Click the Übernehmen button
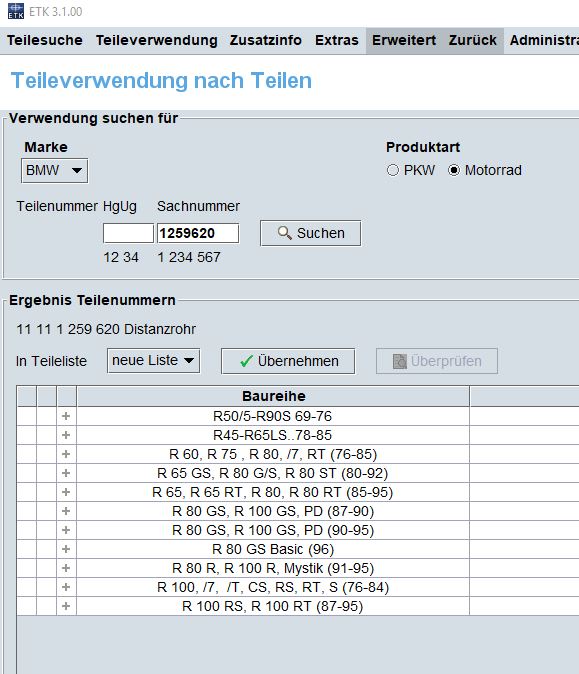This screenshot has width=579, height=674. 288,361
